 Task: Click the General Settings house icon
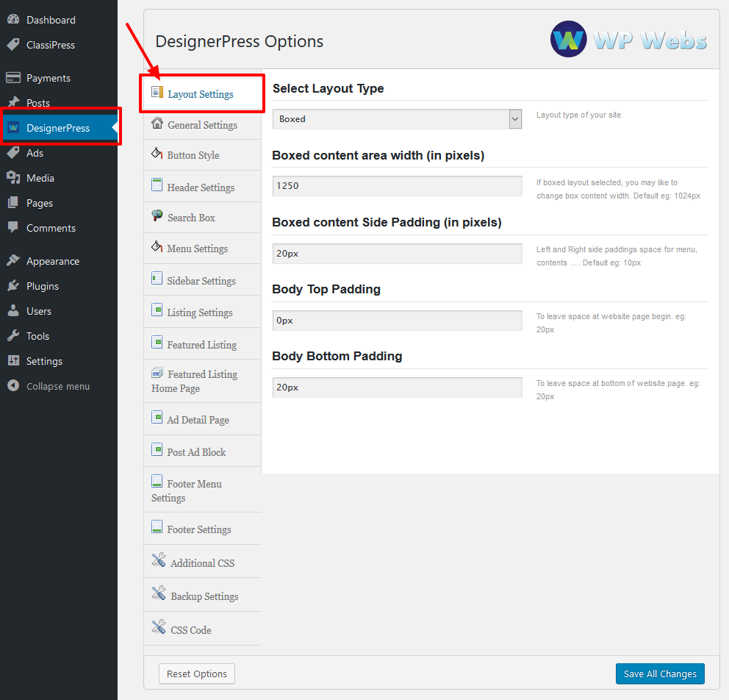(157, 124)
